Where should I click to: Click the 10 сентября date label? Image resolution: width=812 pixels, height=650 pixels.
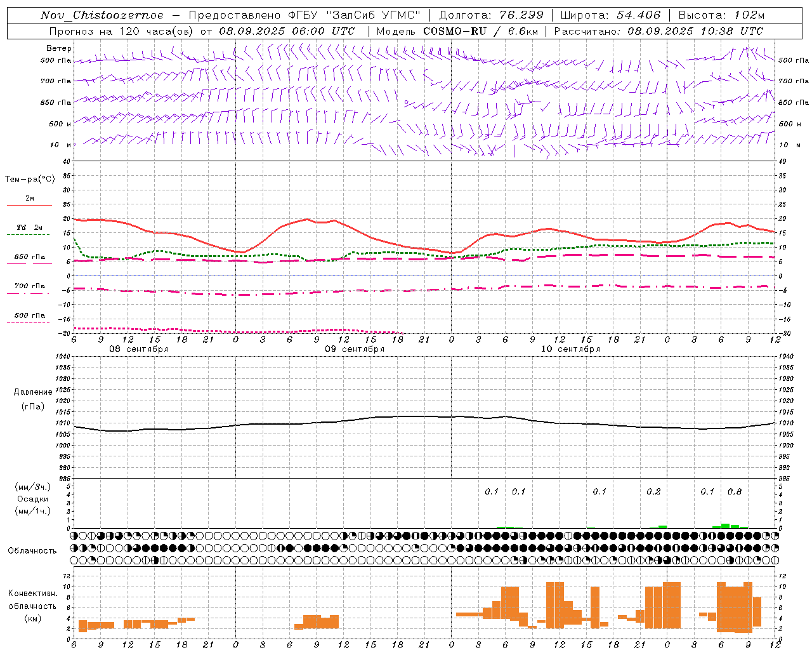[570, 349]
